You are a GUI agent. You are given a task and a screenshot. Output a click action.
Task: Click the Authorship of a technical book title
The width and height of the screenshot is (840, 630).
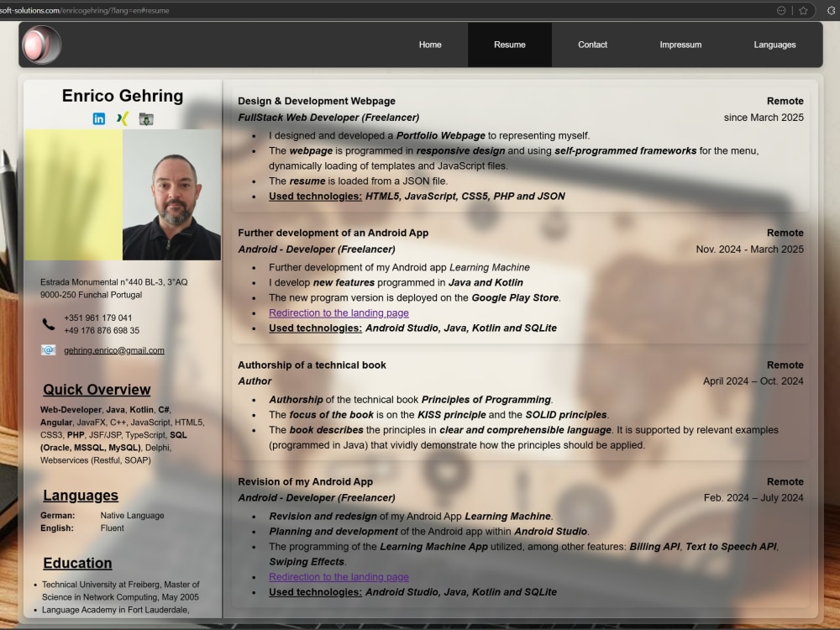point(312,365)
